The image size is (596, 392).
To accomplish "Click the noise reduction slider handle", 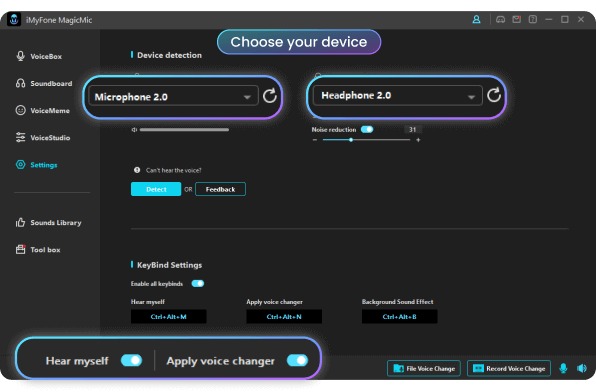I will point(351,140).
